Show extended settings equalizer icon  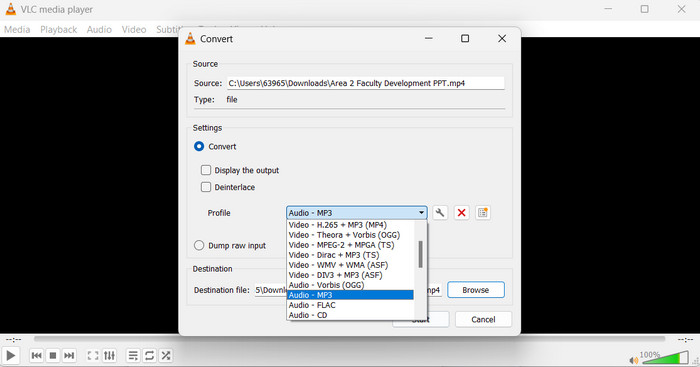109,355
